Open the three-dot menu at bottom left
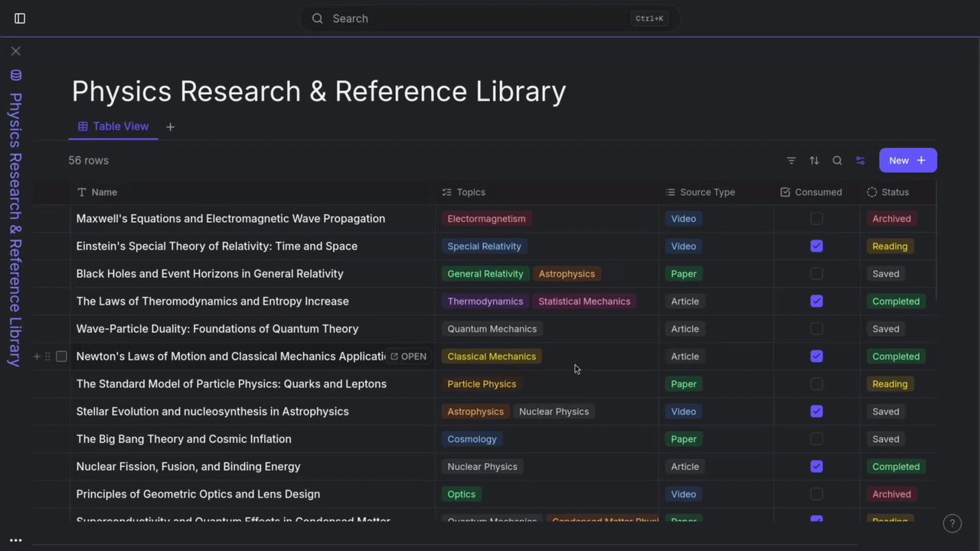 coord(15,540)
